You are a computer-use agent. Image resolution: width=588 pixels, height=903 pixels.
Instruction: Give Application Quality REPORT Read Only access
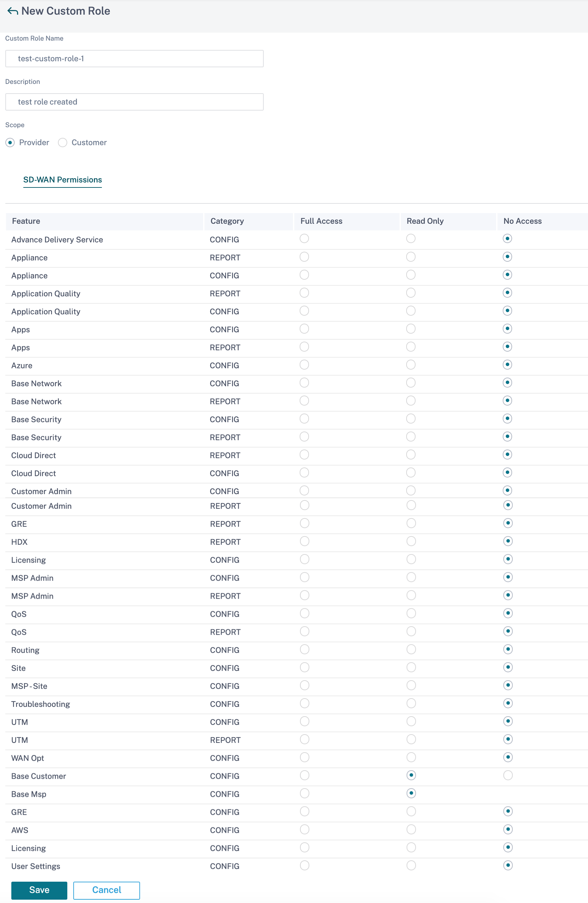pos(411,293)
